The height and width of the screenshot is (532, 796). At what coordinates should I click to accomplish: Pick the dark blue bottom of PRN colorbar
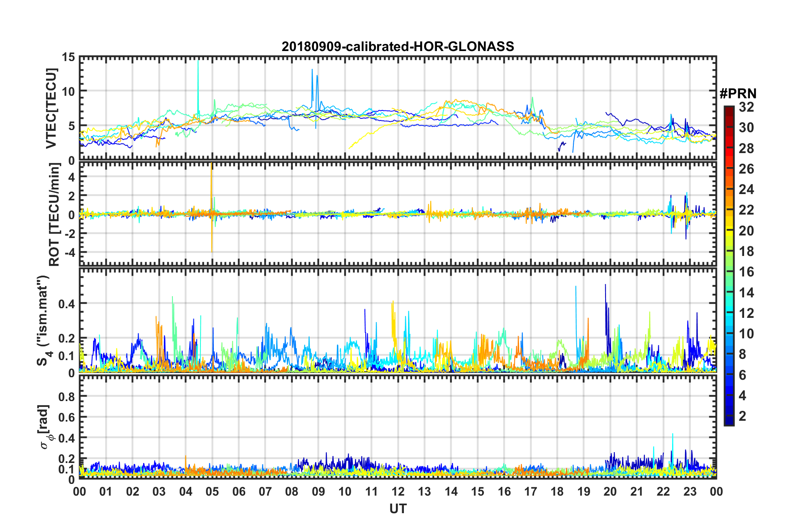click(729, 423)
